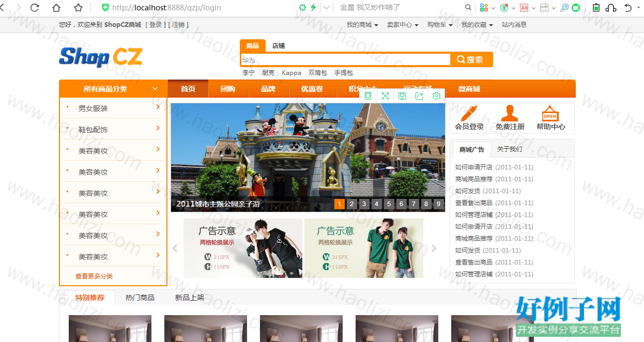Click the 免费注册 person icon
This screenshot has height=342, width=644.
point(510,113)
